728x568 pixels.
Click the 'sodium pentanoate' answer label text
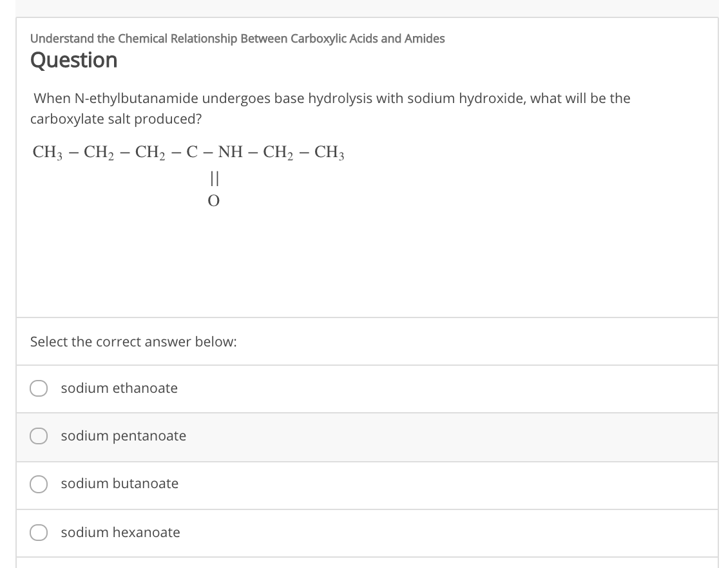(124, 436)
